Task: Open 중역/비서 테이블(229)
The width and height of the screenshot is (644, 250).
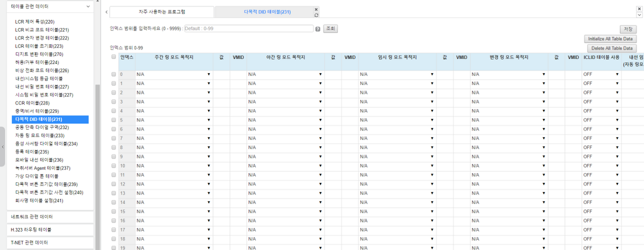Action: [x=37, y=111]
